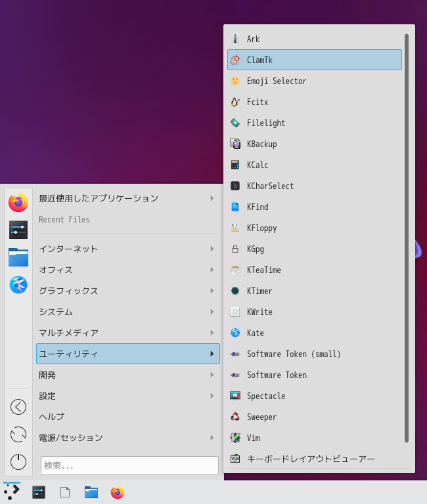Click the KCharSelect icon
This screenshot has height=504, width=427.
[235, 186]
